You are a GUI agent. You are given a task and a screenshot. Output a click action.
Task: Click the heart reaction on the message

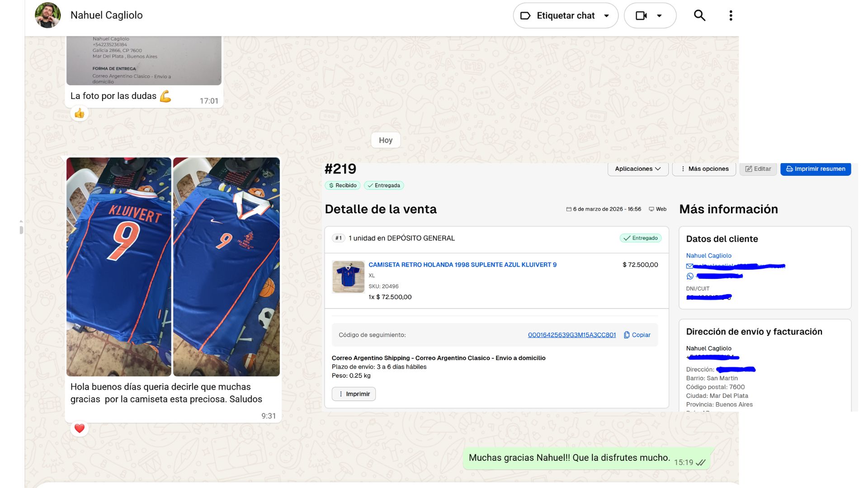click(80, 428)
